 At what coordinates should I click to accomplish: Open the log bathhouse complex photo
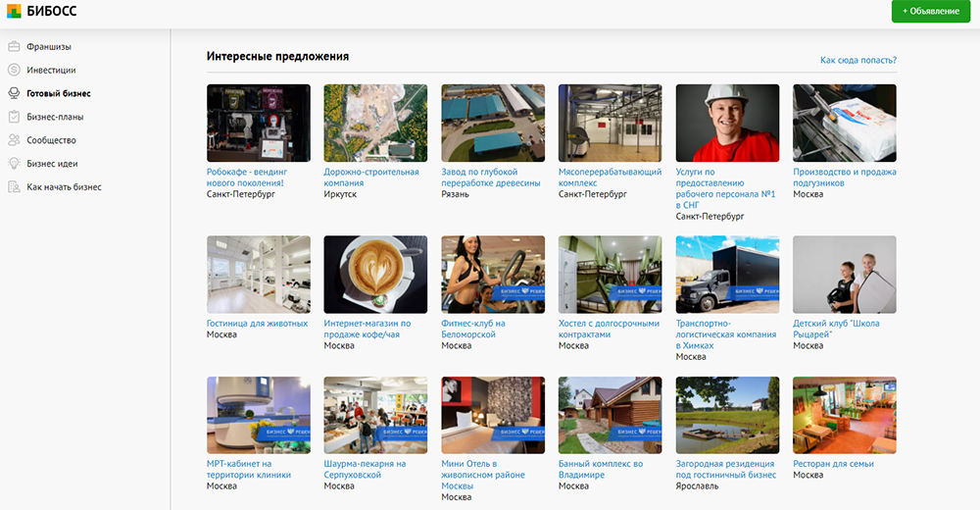coord(610,415)
